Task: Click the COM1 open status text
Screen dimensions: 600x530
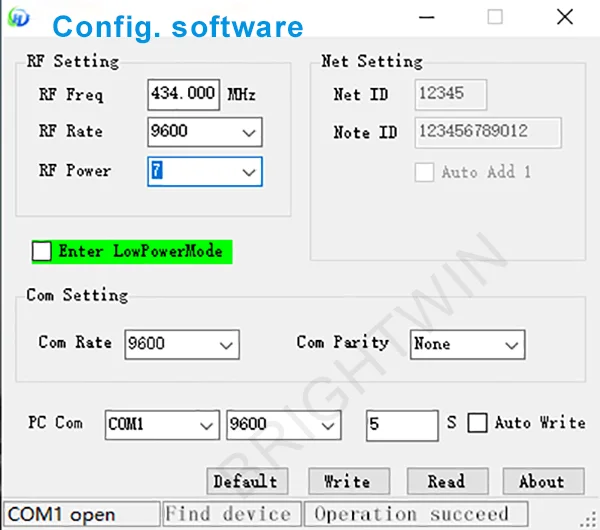Action: 61,515
